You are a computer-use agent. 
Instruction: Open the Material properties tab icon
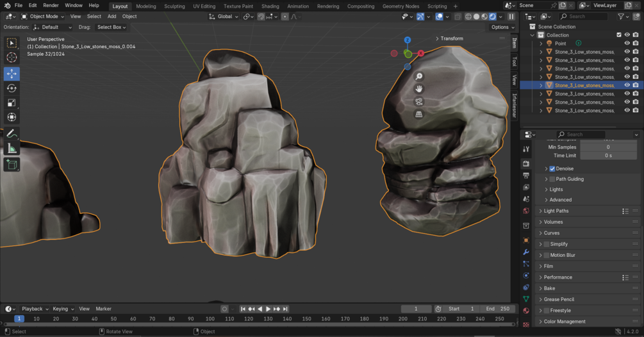526,311
